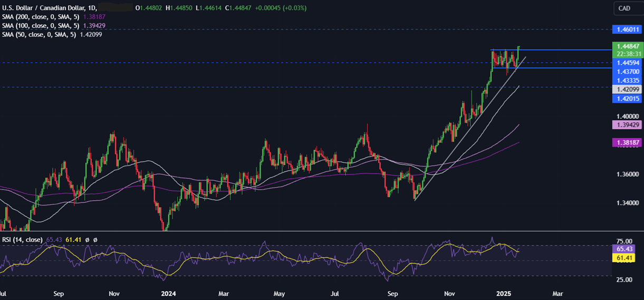Select the SMA 100 indicator legend
644x300 pixels.
point(40,25)
